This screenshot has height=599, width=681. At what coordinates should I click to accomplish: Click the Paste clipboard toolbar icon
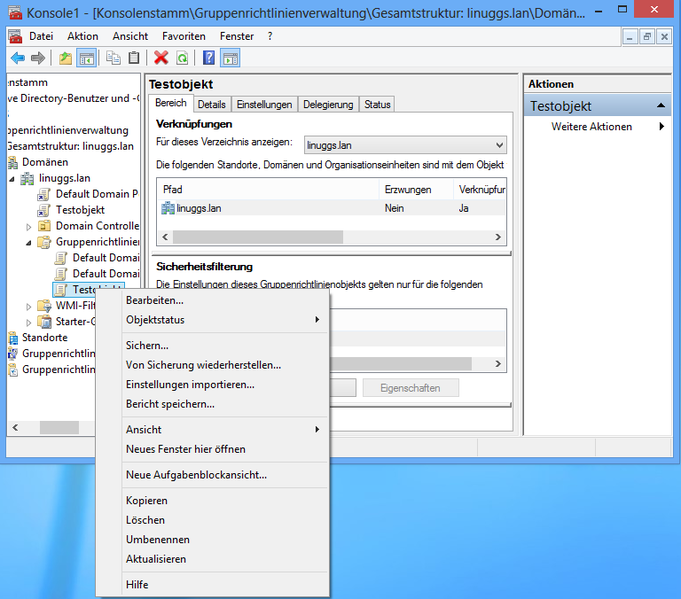tap(134, 58)
